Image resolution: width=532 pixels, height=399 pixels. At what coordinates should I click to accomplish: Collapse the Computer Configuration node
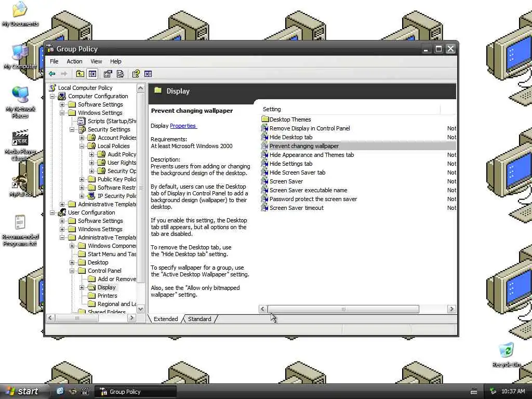pyautogui.click(x=52, y=96)
